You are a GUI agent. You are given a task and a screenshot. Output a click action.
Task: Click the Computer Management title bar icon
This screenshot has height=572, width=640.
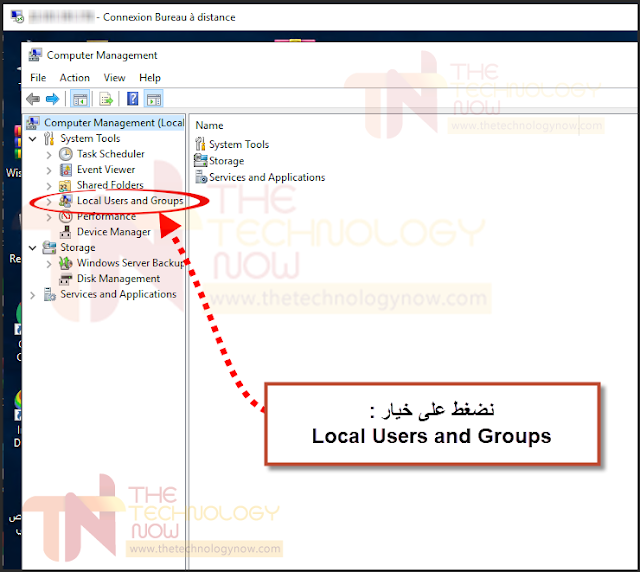[x=35, y=55]
